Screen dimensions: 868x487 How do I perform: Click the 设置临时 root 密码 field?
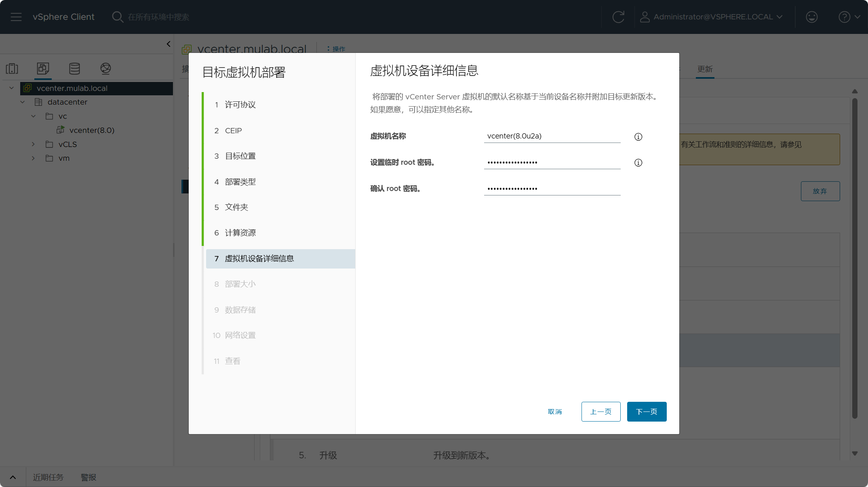[552, 162]
